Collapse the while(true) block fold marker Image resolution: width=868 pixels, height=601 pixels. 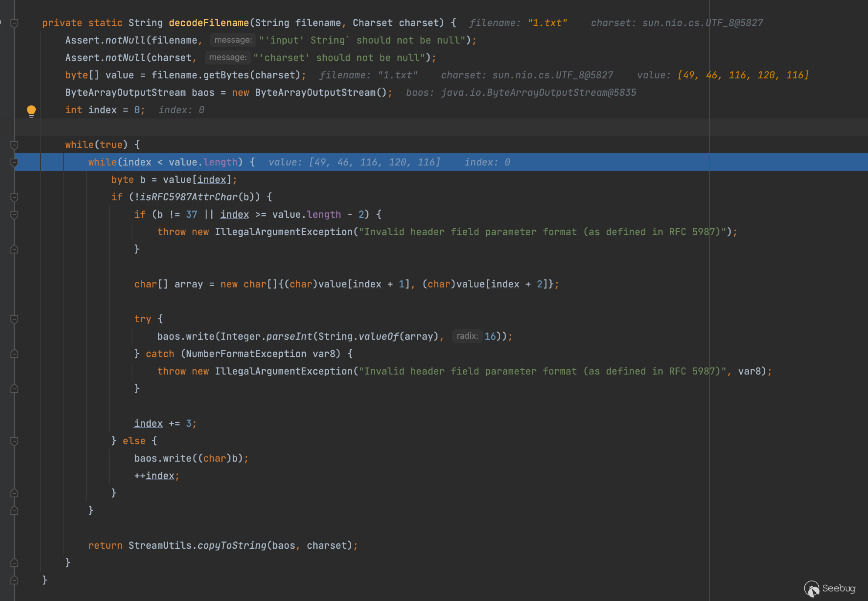click(x=14, y=145)
